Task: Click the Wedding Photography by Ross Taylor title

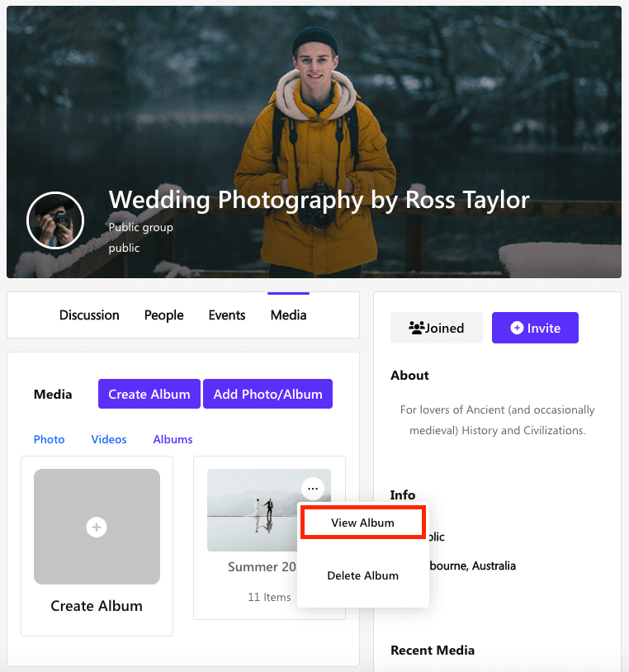Action: point(319,200)
